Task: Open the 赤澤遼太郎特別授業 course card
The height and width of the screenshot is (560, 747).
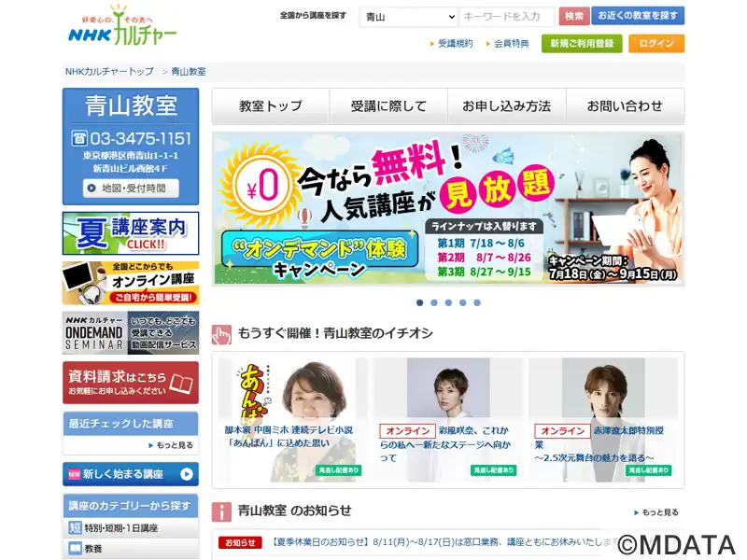Action: click(x=603, y=420)
